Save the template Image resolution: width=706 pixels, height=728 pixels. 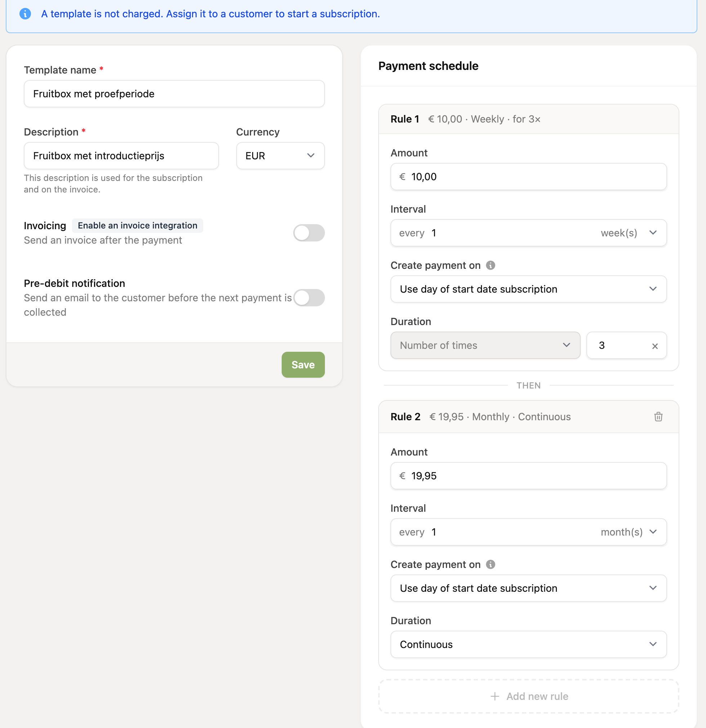pyautogui.click(x=303, y=365)
